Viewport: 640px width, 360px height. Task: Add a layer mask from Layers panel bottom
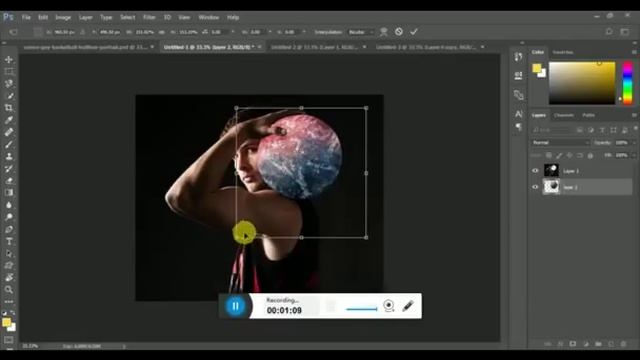point(573,344)
